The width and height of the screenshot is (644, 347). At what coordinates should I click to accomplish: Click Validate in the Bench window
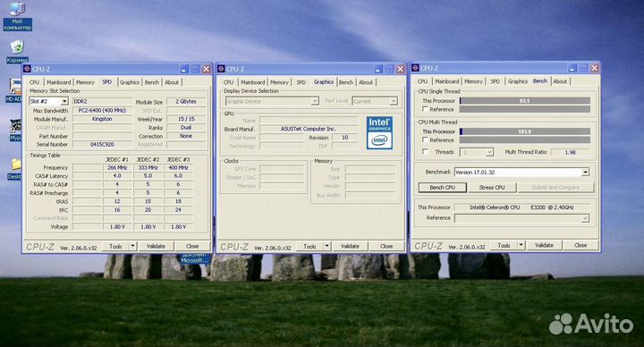coord(544,246)
